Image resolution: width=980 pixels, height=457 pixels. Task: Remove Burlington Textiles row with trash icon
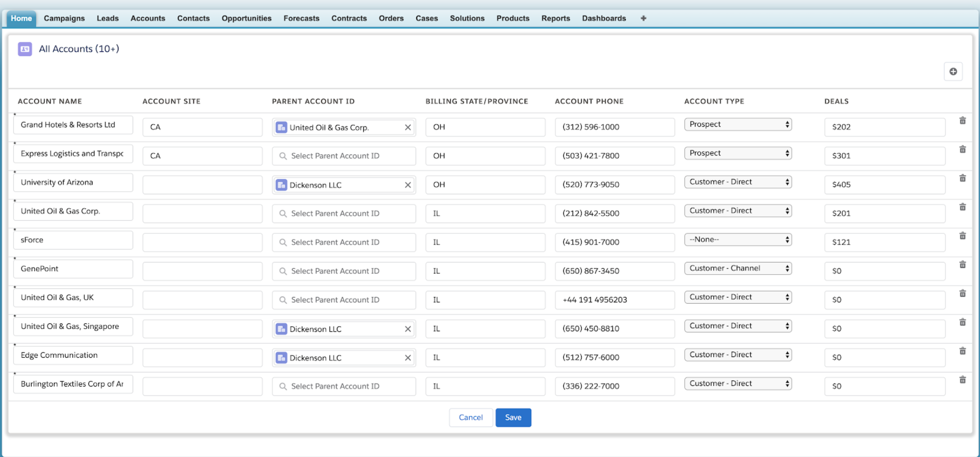[x=962, y=380]
